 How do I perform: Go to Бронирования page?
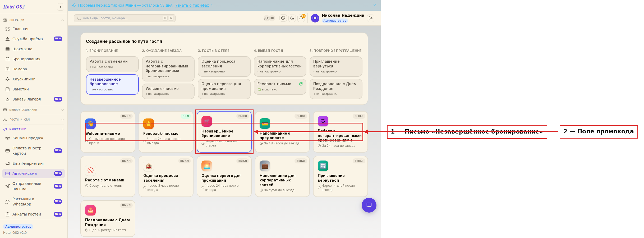click(34, 59)
